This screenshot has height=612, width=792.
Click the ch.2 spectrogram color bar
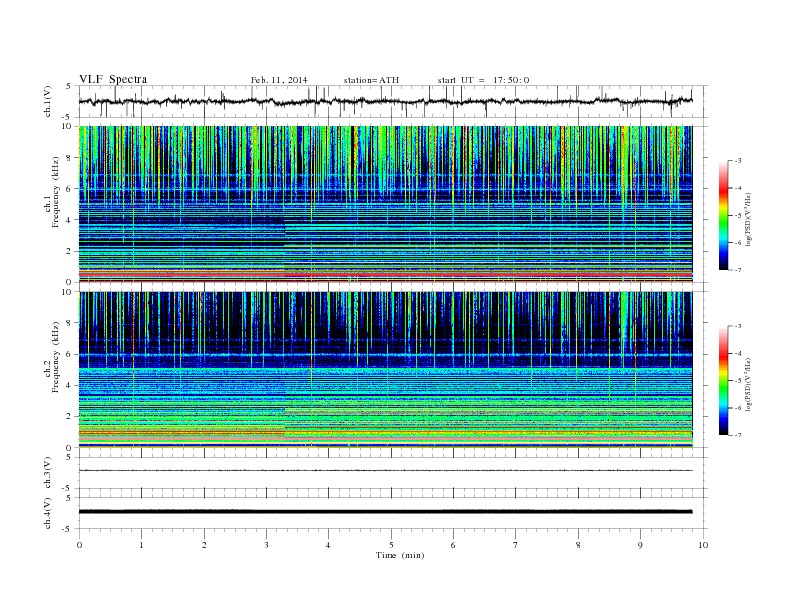(723, 380)
